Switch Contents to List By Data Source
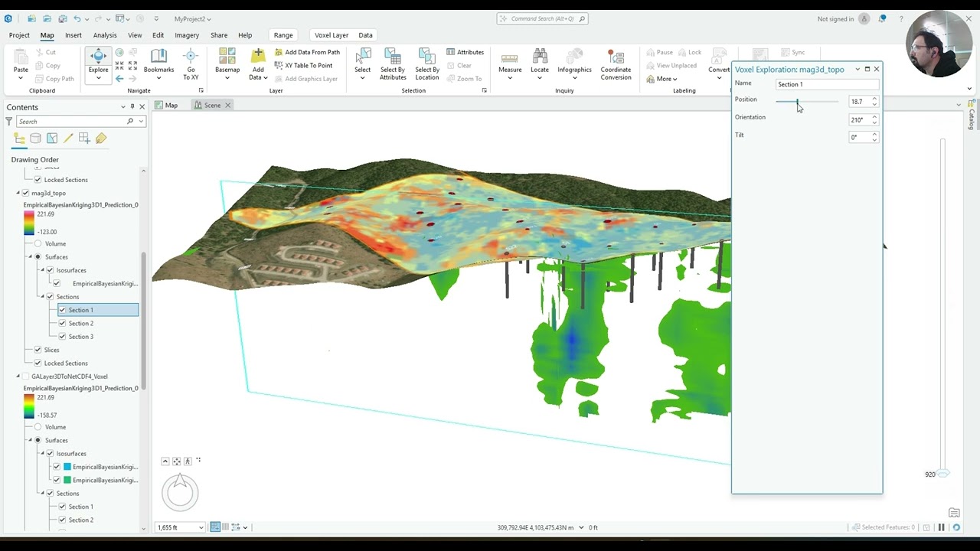The image size is (980, 551). 35,139
